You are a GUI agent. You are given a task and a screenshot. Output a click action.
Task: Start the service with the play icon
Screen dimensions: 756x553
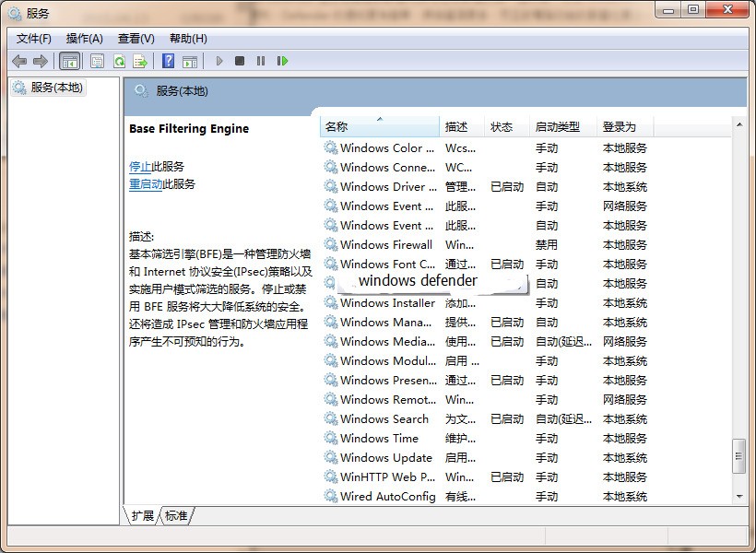coord(219,61)
